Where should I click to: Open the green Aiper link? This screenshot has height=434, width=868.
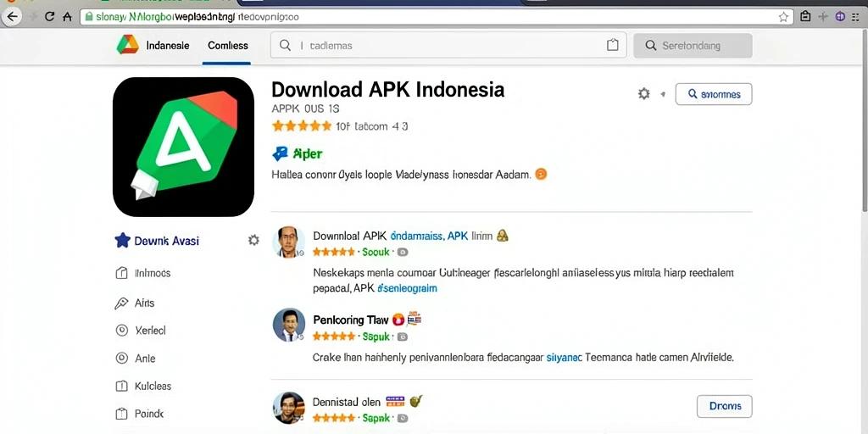[307, 154]
